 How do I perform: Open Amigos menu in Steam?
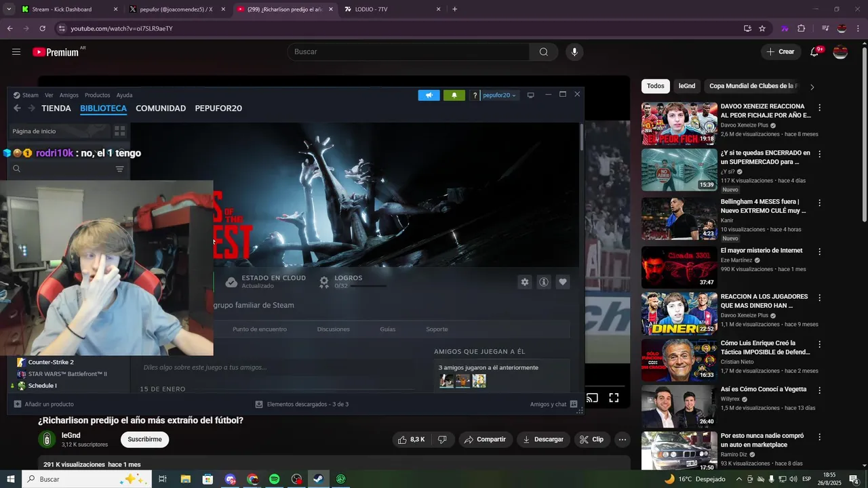tap(69, 96)
